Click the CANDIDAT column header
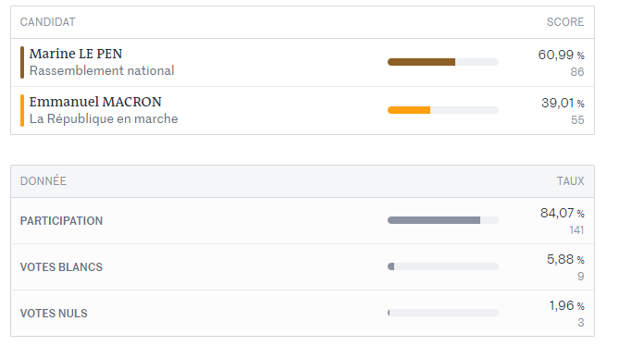 (x=47, y=22)
